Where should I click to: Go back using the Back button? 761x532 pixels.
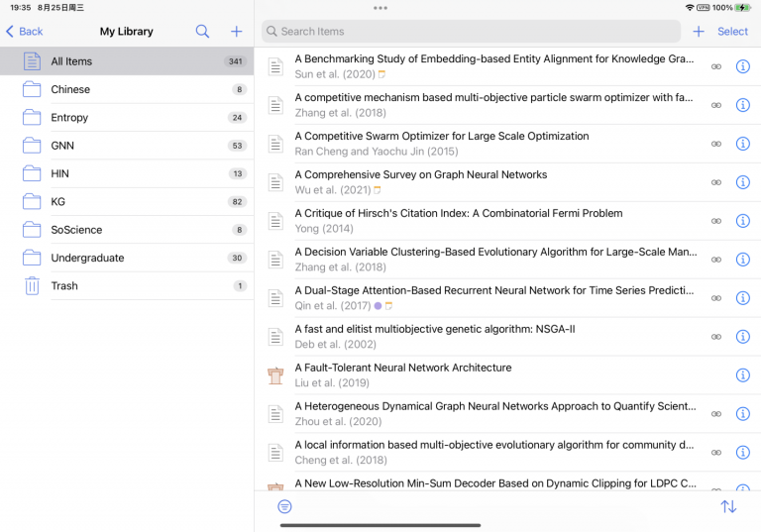25,32
